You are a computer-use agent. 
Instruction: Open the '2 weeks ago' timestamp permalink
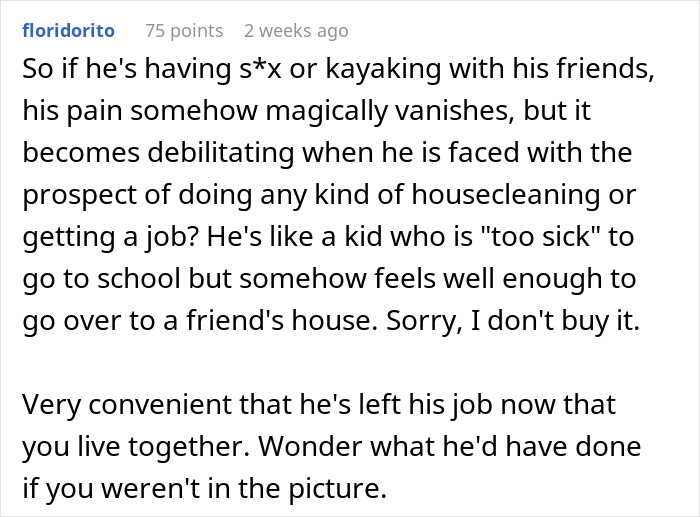pos(296,31)
